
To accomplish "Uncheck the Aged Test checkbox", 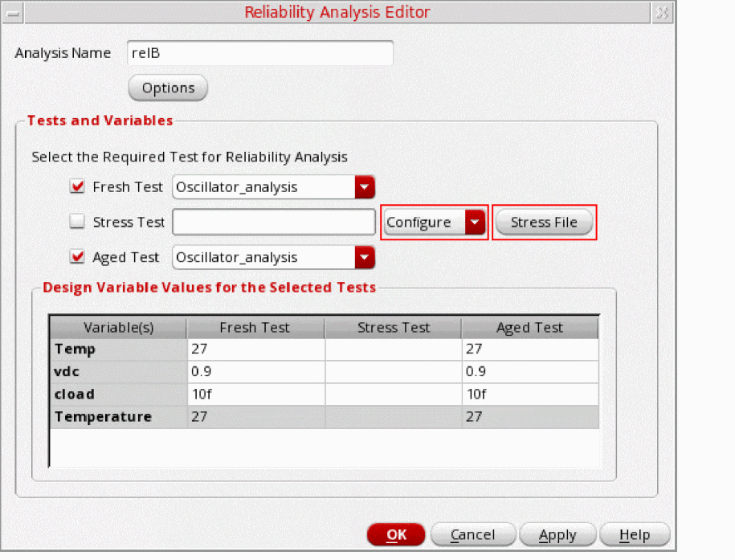I will point(78,258).
